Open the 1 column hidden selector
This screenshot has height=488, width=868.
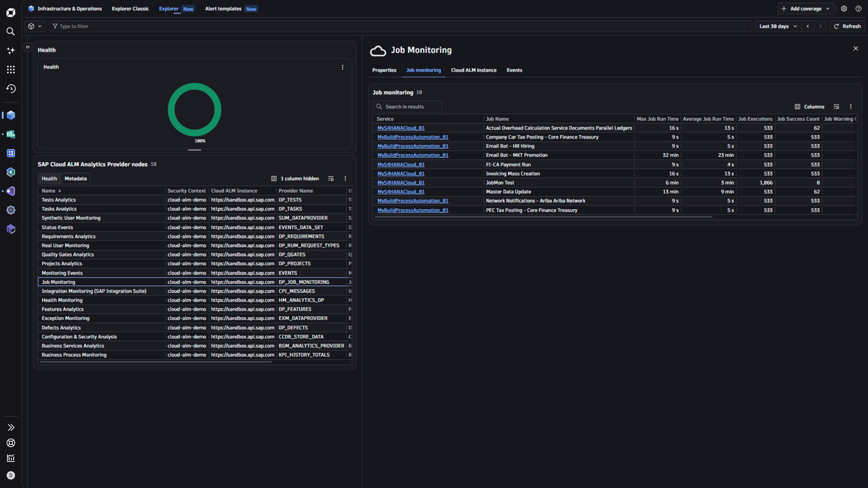(295, 178)
